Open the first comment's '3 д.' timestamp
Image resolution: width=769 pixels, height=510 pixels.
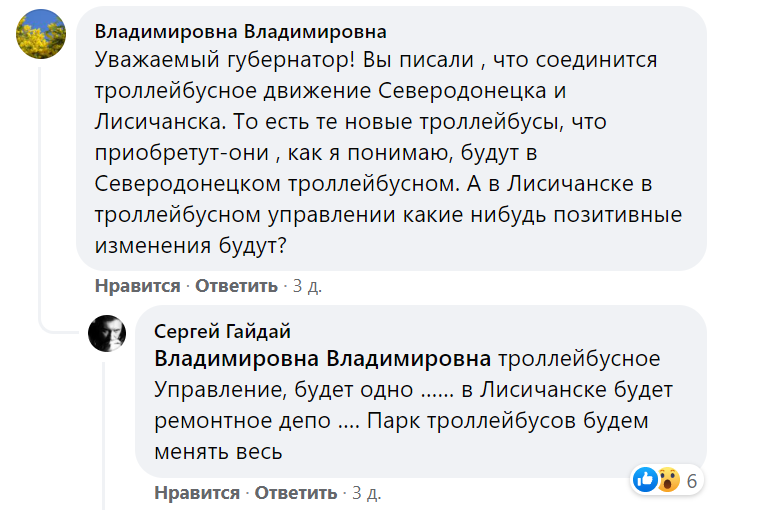click(x=307, y=286)
